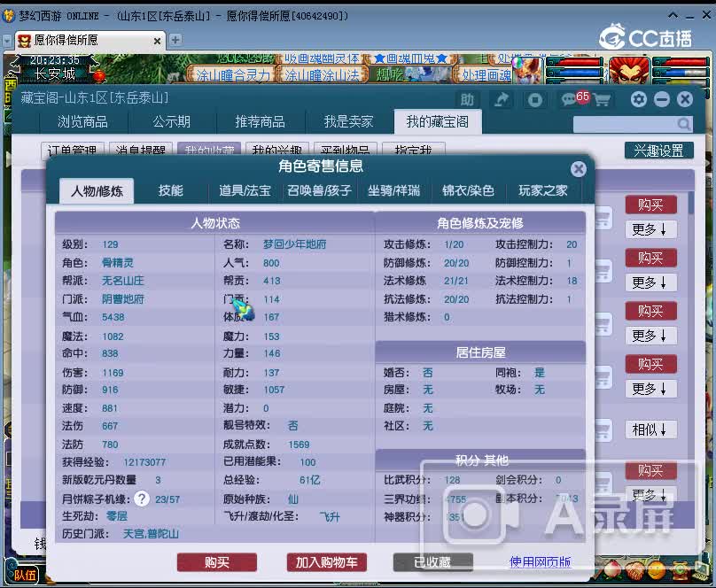Open the 技能 dialog tab
716x588 pixels.
(170, 190)
